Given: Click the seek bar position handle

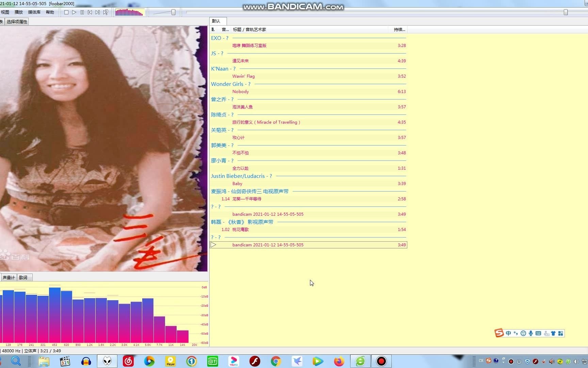Looking at the screenshot, I should (566, 12).
